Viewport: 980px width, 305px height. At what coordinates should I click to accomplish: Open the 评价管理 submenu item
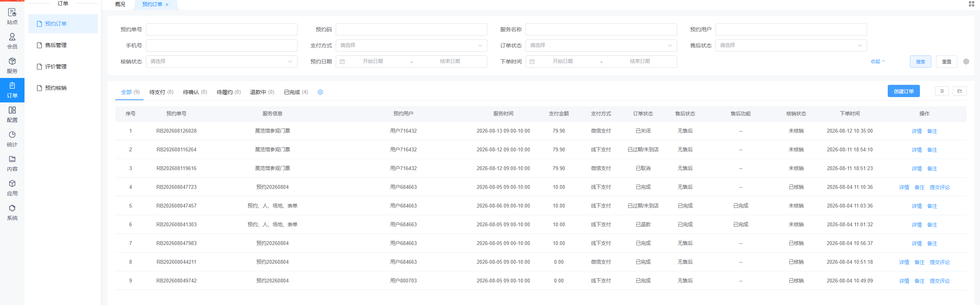pos(63,67)
